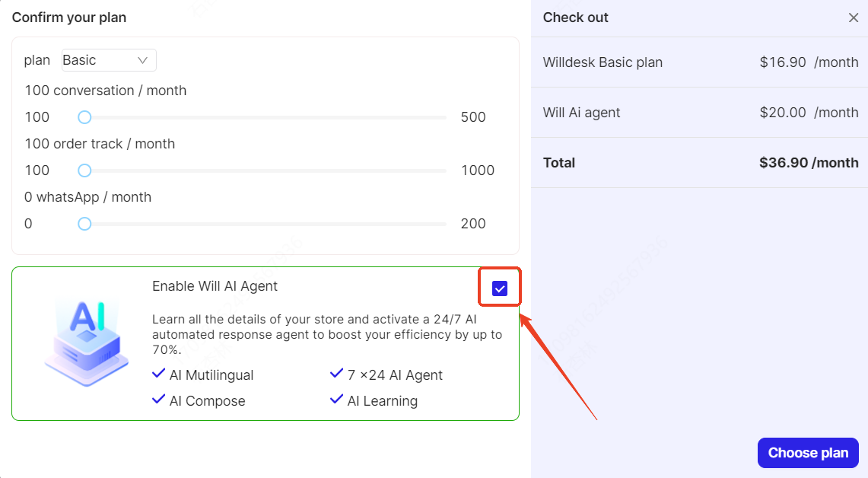The image size is (868, 478).
Task: Uncheck the Enable Will AI Agent checkbox
Action: click(499, 288)
